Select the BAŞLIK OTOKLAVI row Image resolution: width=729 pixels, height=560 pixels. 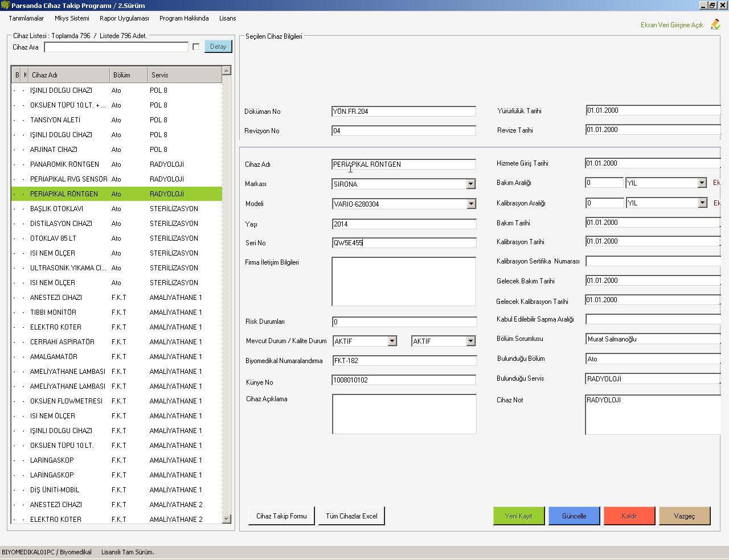point(117,209)
